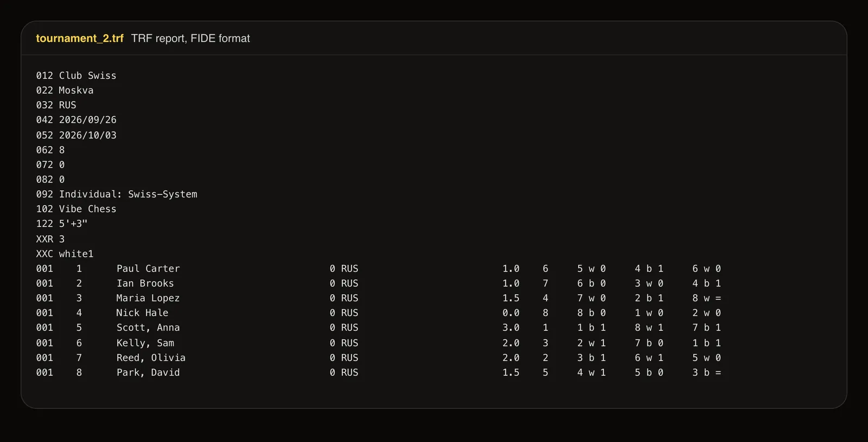Select the "TRF report, FIDE format" subtitle

(190, 39)
